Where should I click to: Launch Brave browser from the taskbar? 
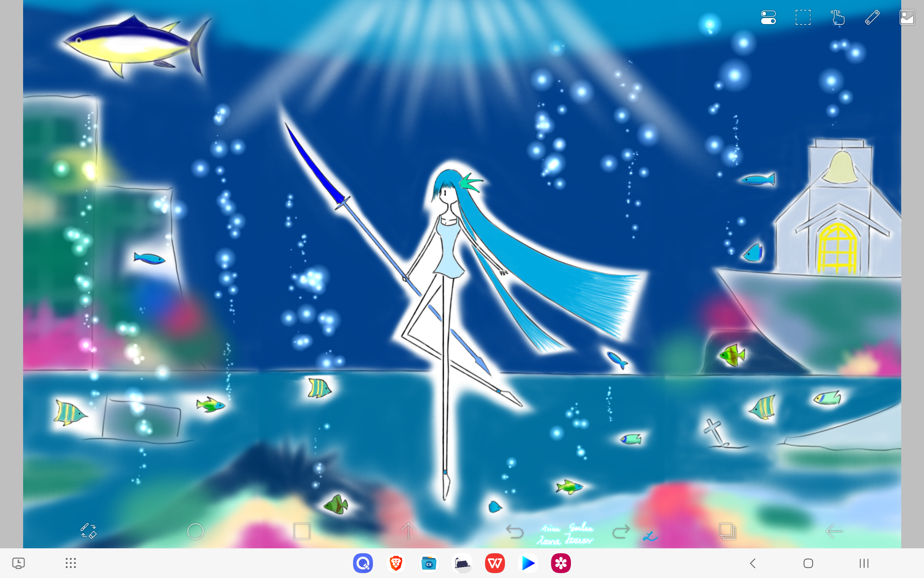coord(396,563)
